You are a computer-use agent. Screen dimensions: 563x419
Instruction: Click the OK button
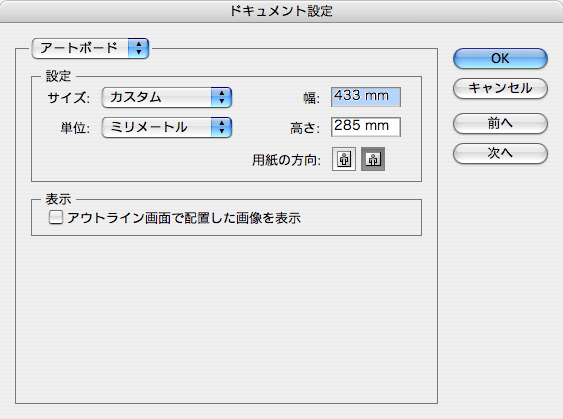tap(500, 59)
